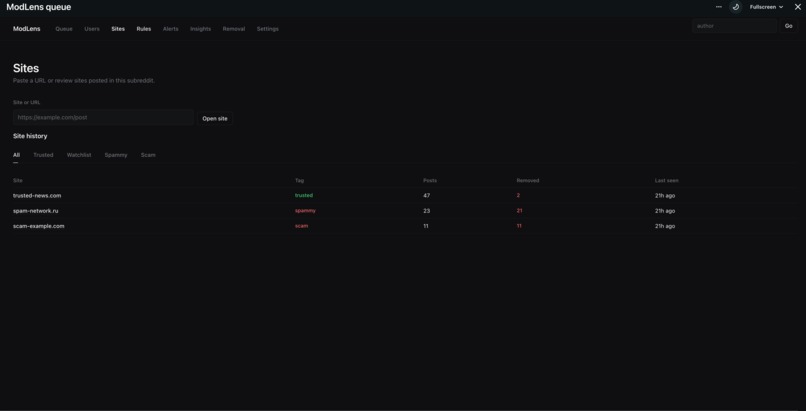
Task: Open the Rules navigation item
Action: point(143,29)
